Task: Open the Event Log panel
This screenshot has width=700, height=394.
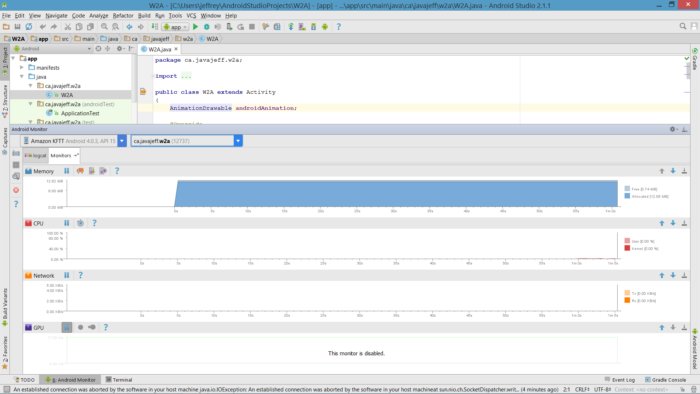Action: pyautogui.click(x=620, y=380)
